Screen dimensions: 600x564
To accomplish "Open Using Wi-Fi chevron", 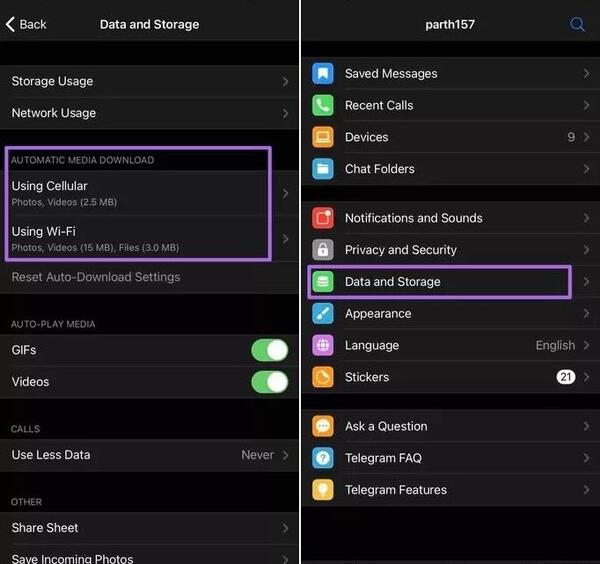I will pyautogui.click(x=285, y=239).
